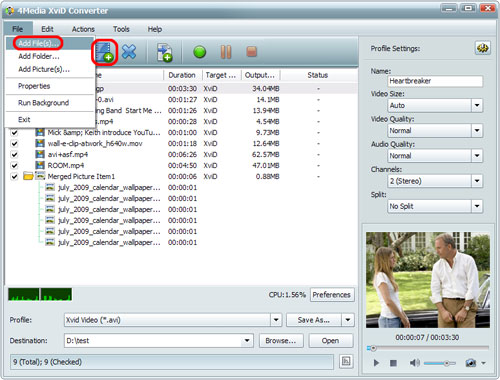Click the last july_2009_calendar_wallpaper picture icon
500x380 pixels.
tap(50, 242)
